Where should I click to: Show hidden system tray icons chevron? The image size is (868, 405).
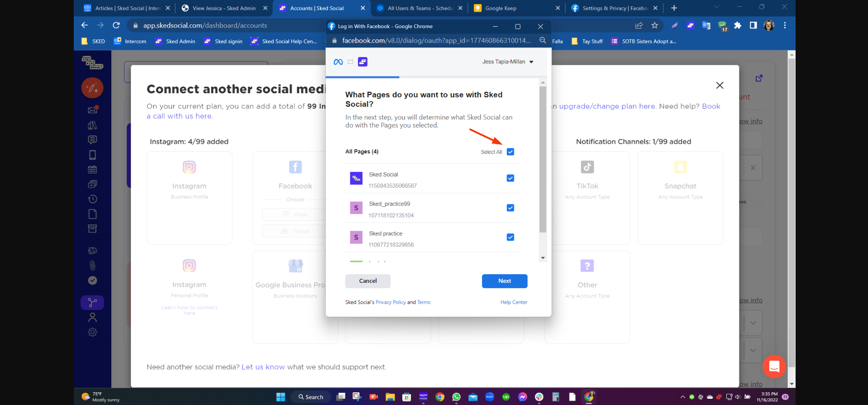tap(682, 397)
